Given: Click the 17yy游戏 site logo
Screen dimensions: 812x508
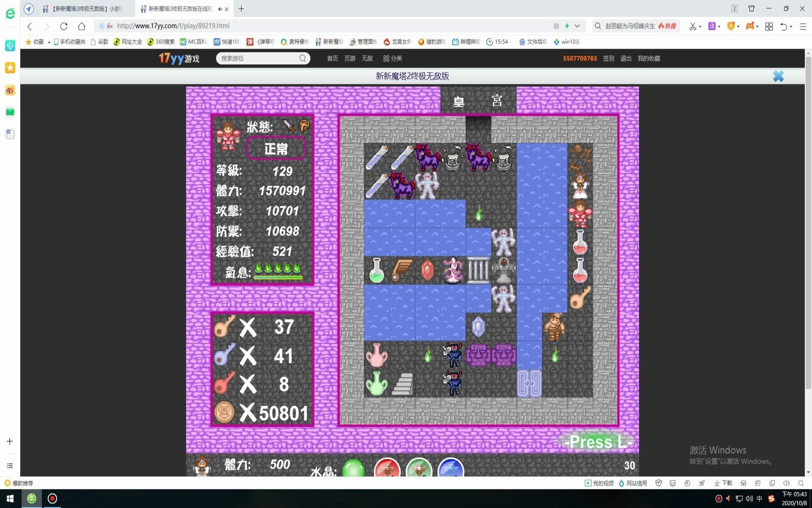Looking at the screenshot, I should pyautogui.click(x=179, y=58).
